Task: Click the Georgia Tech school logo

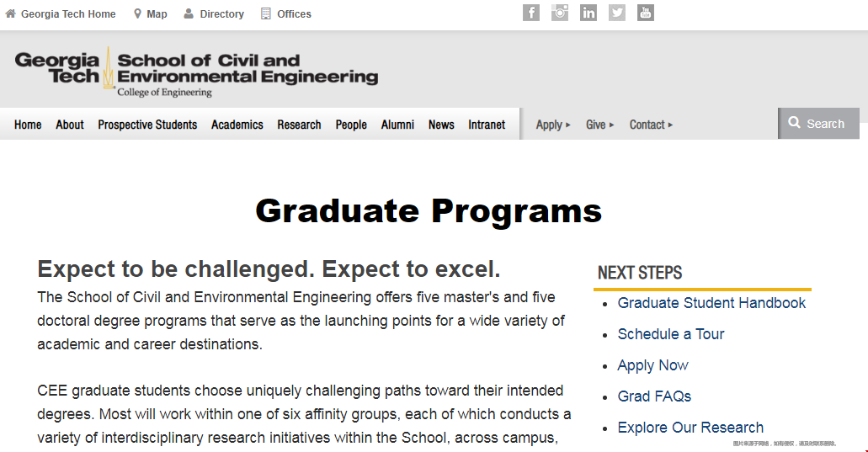Action: [x=196, y=73]
